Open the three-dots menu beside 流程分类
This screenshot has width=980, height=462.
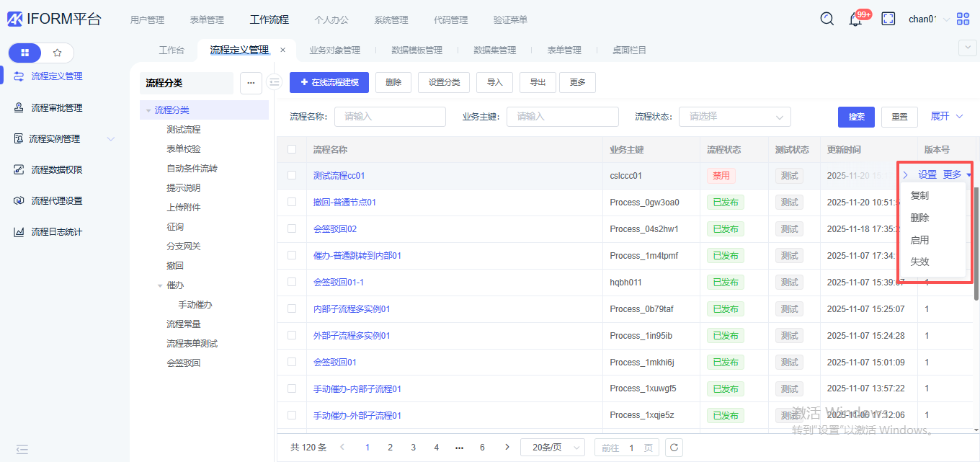pyautogui.click(x=251, y=83)
